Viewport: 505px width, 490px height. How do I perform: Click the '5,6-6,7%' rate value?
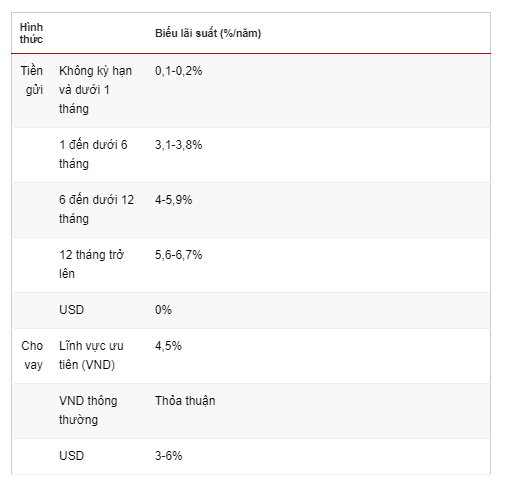(178, 255)
